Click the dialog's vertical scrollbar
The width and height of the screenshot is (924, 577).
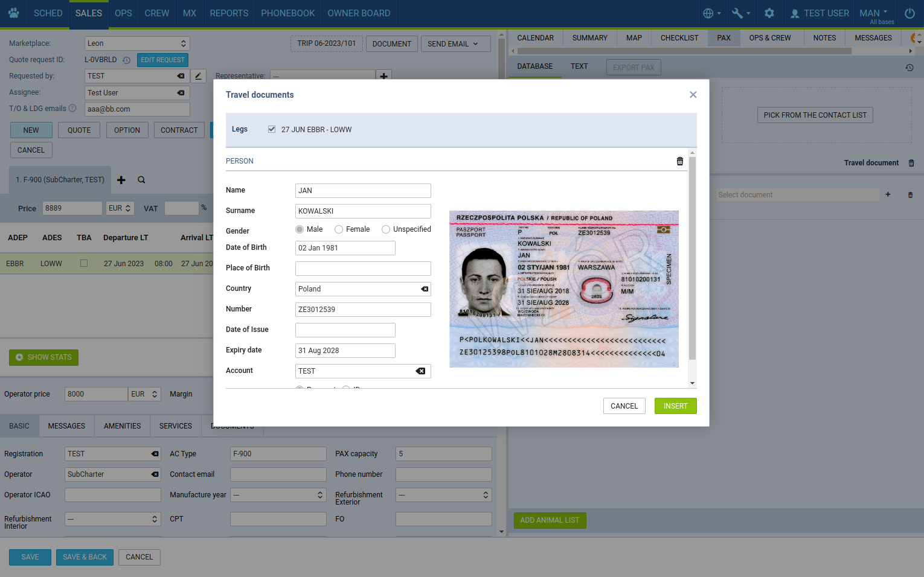click(x=692, y=258)
